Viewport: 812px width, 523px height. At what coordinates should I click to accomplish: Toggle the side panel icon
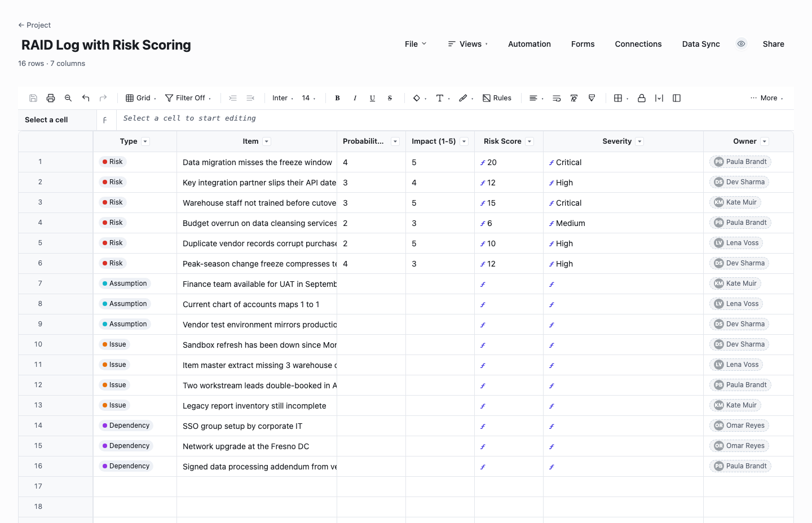point(677,98)
